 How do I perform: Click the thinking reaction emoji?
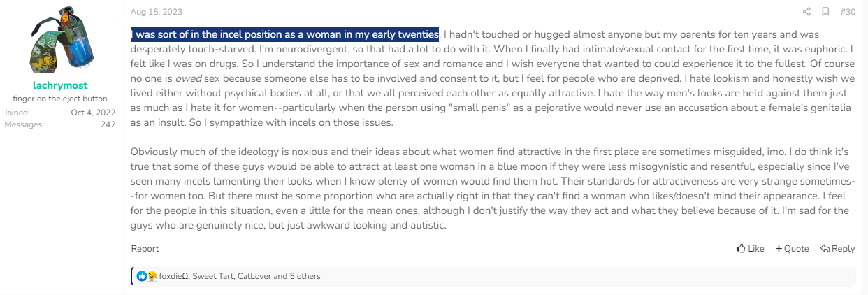152,276
